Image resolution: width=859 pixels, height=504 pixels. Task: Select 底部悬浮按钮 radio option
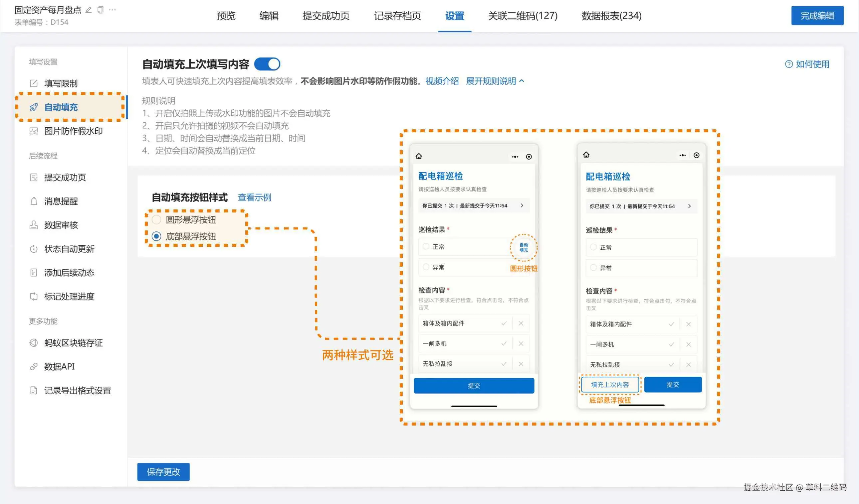[x=156, y=236]
